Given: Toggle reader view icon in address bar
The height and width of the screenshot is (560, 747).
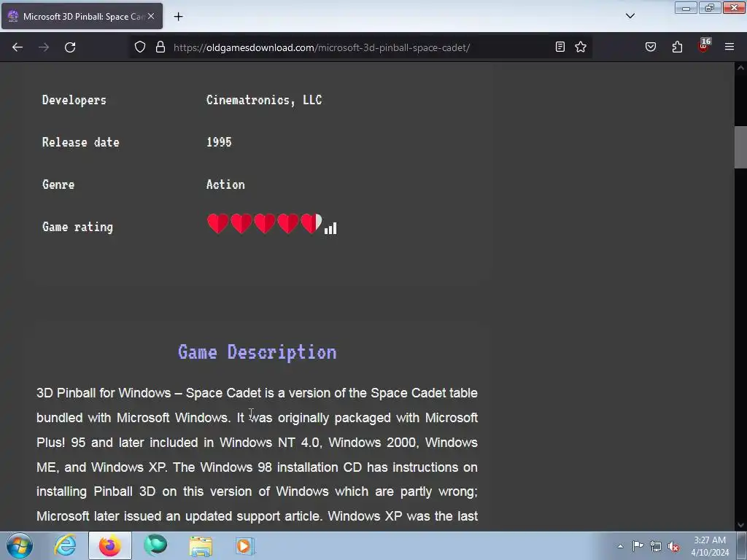Looking at the screenshot, I should [560, 47].
